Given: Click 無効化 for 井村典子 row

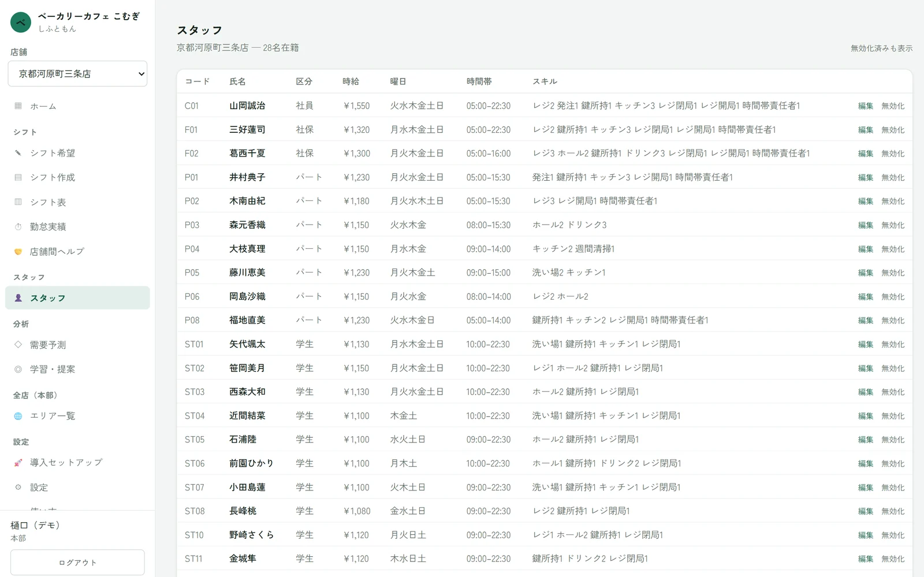Looking at the screenshot, I should pyautogui.click(x=893, y=178).
